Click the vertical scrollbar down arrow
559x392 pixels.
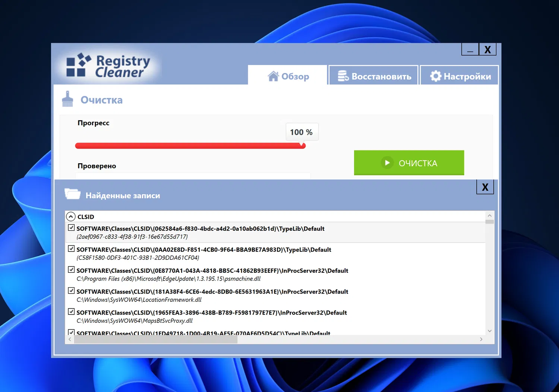click(490, 331)
